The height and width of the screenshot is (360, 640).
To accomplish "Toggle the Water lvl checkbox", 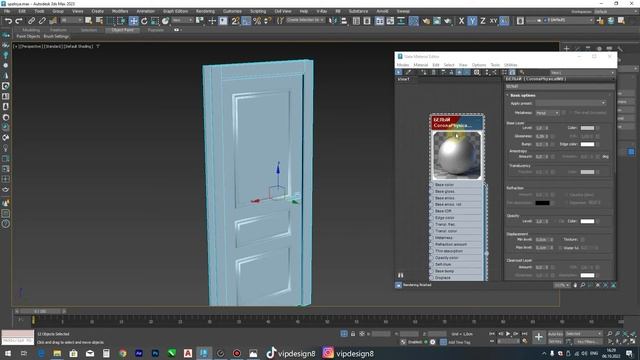I will pos(560,248).
